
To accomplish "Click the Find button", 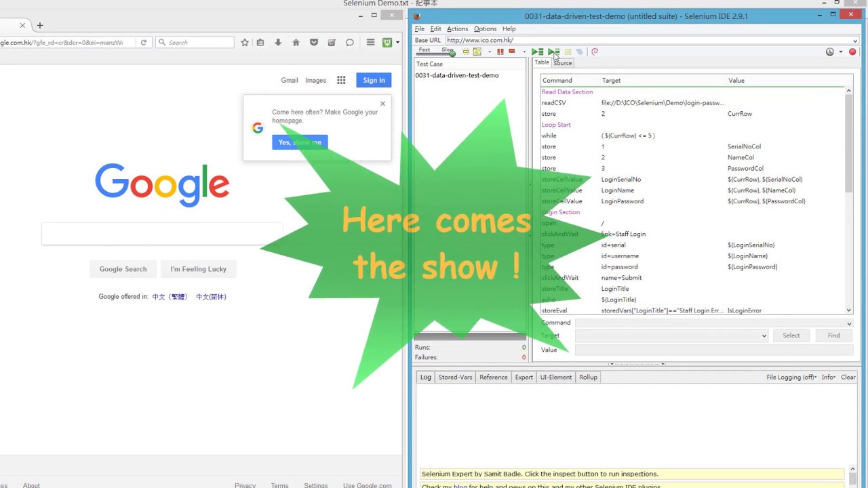I will coord(833,335).
